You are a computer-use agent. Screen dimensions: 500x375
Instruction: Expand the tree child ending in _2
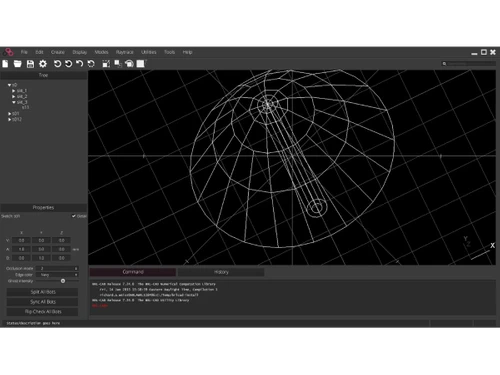[x=14, y=96]
